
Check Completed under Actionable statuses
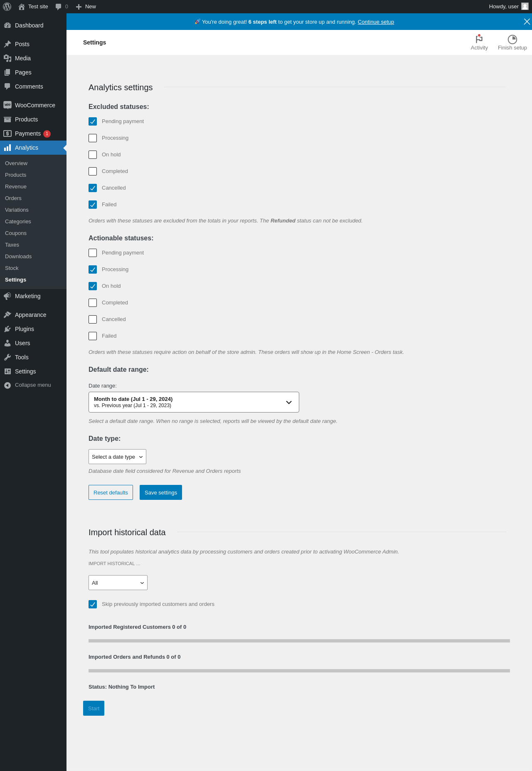[93, 303]
